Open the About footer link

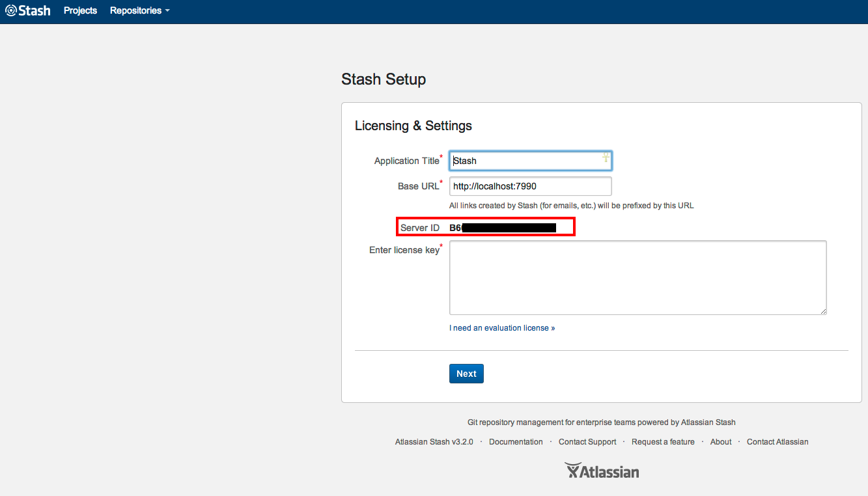click(721, 442)
